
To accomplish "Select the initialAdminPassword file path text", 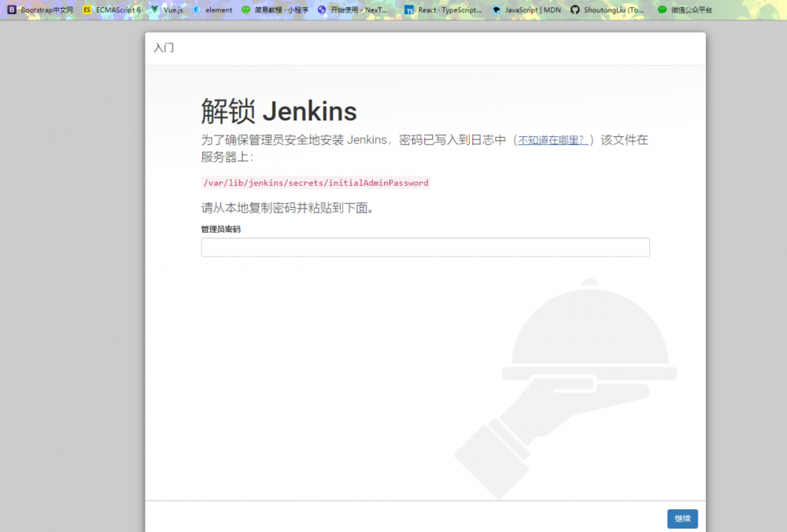I will (x=315, y=183).
